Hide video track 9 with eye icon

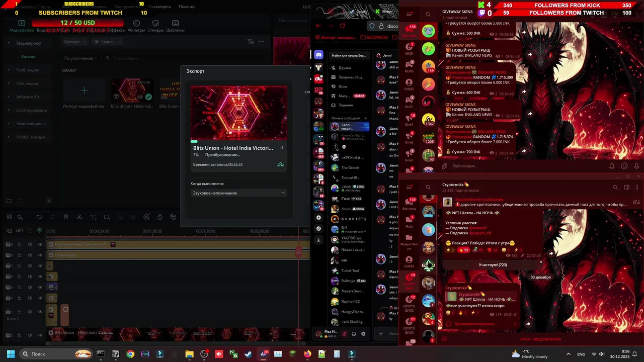coord(40,244)
